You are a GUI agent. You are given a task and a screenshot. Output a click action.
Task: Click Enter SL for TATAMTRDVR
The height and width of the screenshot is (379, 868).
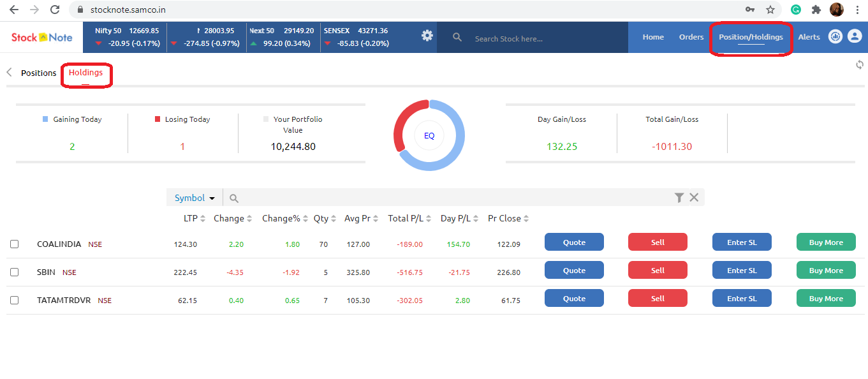tap(742, 299)
